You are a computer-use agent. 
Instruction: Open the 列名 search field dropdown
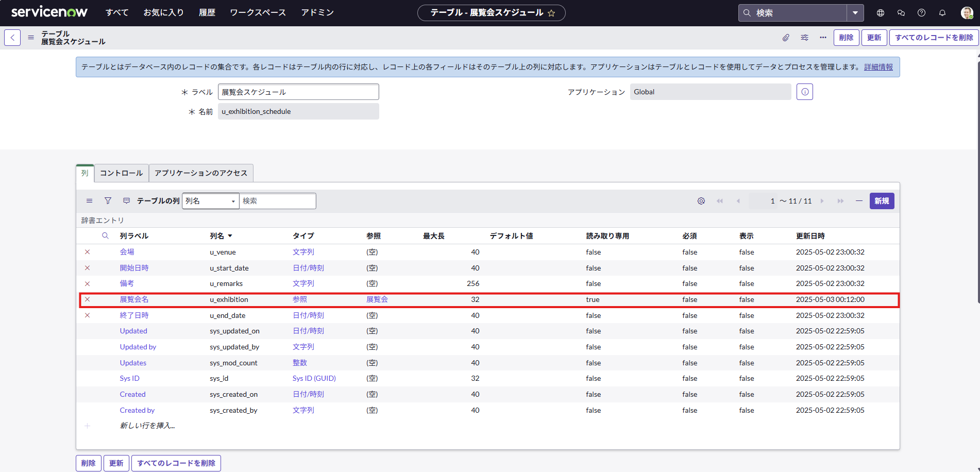[210, 201]
